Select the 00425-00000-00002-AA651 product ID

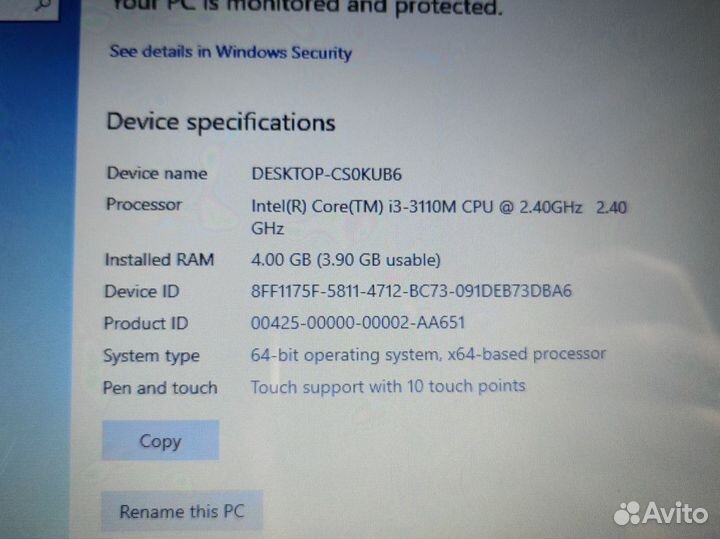(x=358, y=323)
